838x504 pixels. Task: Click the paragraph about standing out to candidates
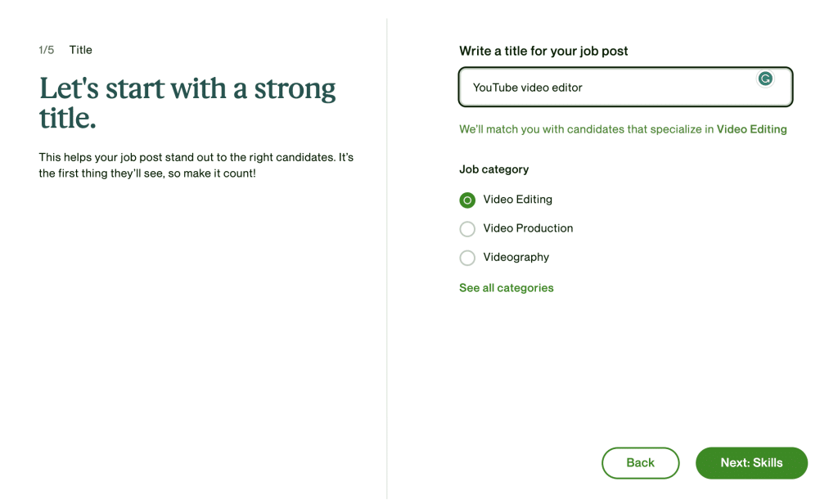pyautogui.click(x=196, y=165)
